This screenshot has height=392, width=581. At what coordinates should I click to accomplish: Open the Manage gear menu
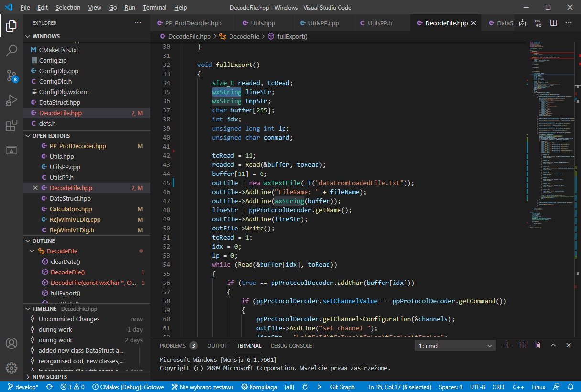click(x=11, y=368)
